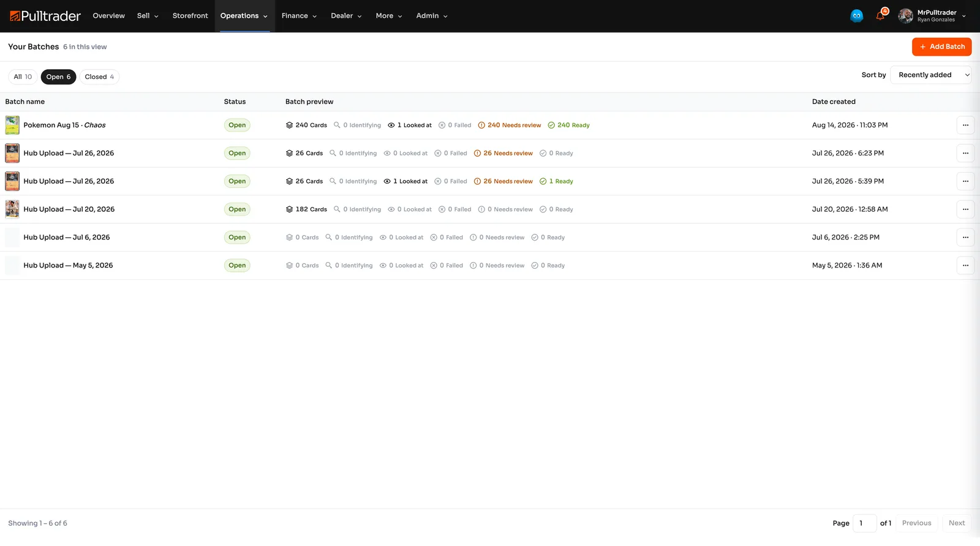The width and height of the screenshot is (980, 546).
Task: Open the Hub Upload — May 5, 2026 batch
Action: [x=68, y=266]
